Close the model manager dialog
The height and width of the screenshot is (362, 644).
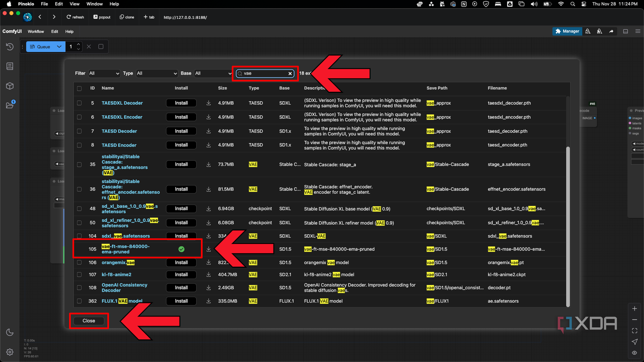pyautogui.click(x=89, y=321)
